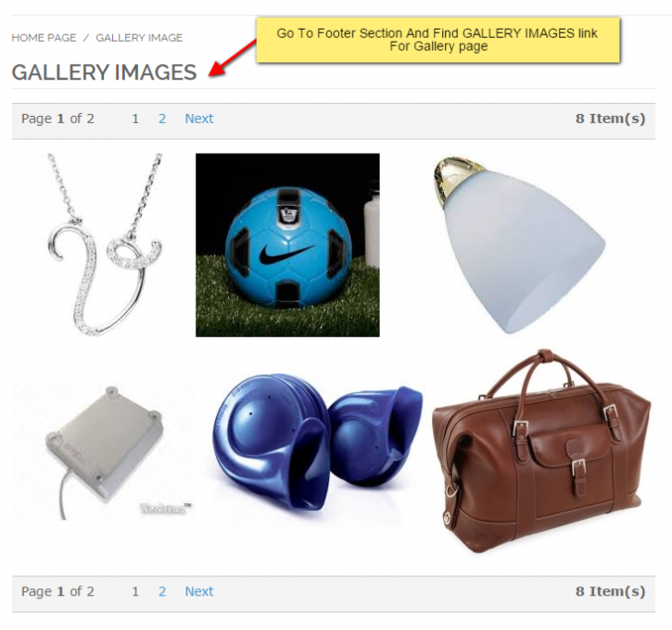Click Next in the bottom pagination bar
This screenshot has width=672, height=630.
point(199,591)
